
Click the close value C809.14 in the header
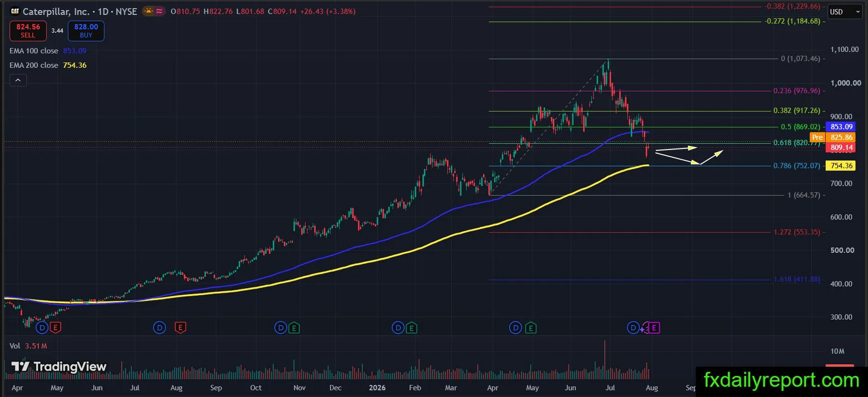point(282,11)
